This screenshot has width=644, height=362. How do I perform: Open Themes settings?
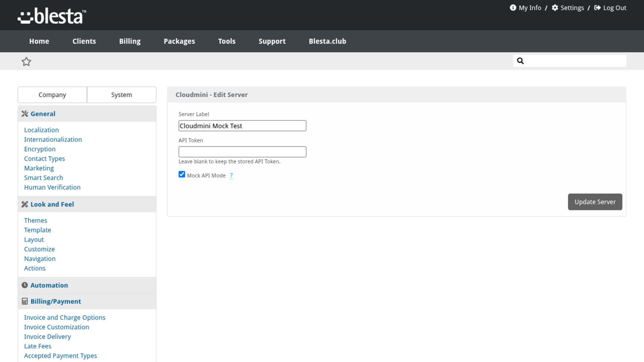point(36,221)
